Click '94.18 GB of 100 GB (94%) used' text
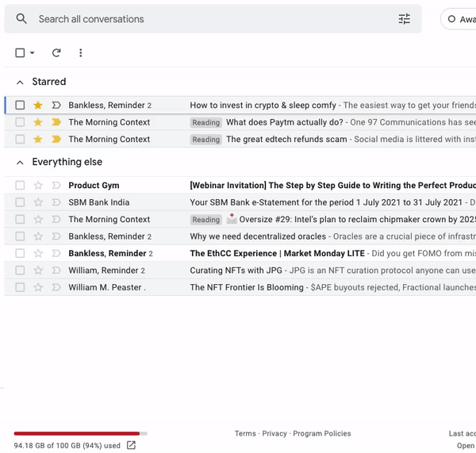476x453 pixels. 67,445
